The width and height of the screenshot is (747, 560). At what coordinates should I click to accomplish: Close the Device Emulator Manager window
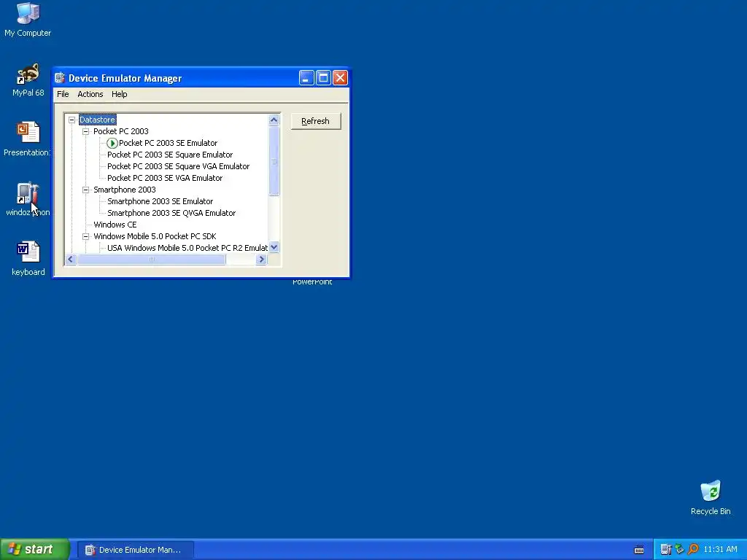coord(340,77)
